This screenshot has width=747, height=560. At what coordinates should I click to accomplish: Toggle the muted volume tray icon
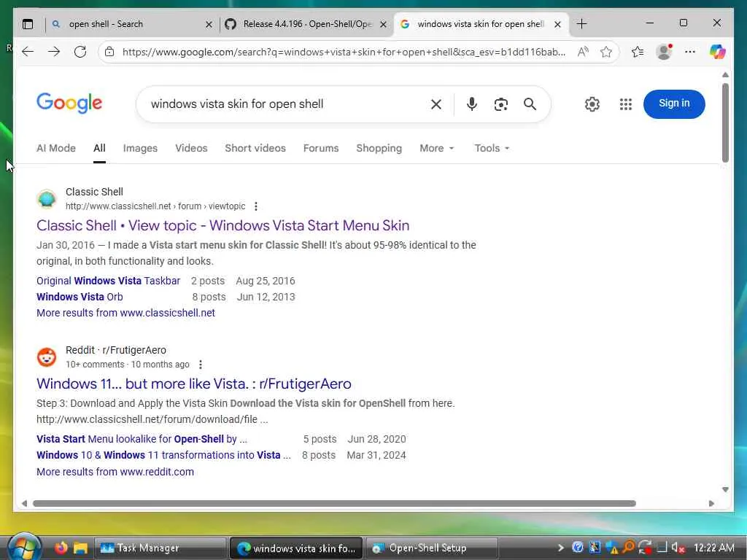pyautogui.click(x=678, y=548)
